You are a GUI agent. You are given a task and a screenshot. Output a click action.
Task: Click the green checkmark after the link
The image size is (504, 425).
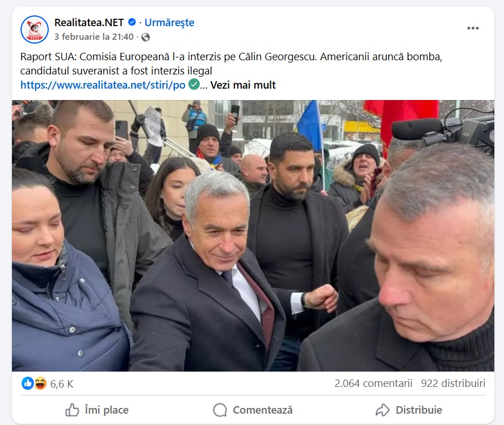pyautogui.click(x=194, y=84)
